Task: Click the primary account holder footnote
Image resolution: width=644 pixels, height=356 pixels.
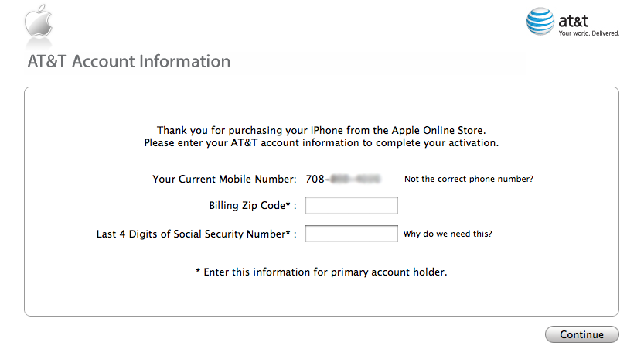Action: click(x=325, y=272)
